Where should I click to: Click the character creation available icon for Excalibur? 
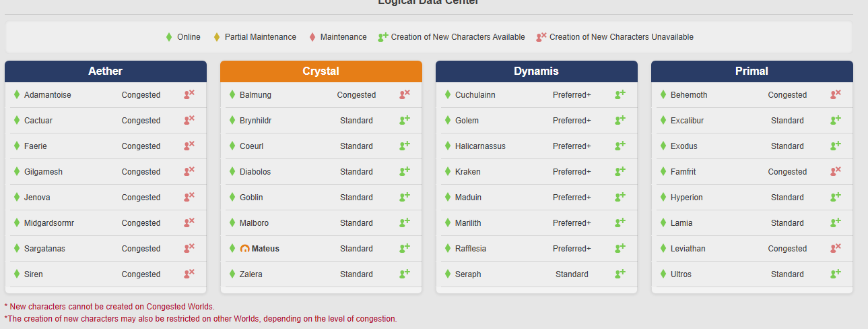pyautogui.click(x=836, y=120)
